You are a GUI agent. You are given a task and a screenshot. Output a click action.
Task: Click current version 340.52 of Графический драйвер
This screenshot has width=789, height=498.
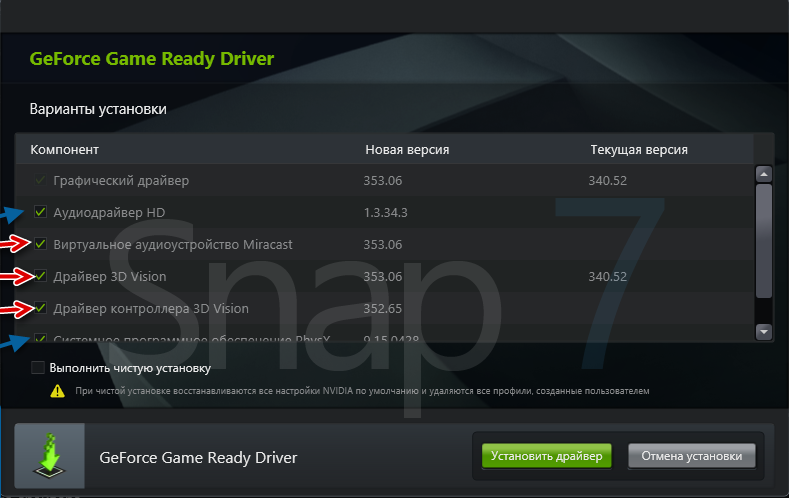tap(607, 181)
